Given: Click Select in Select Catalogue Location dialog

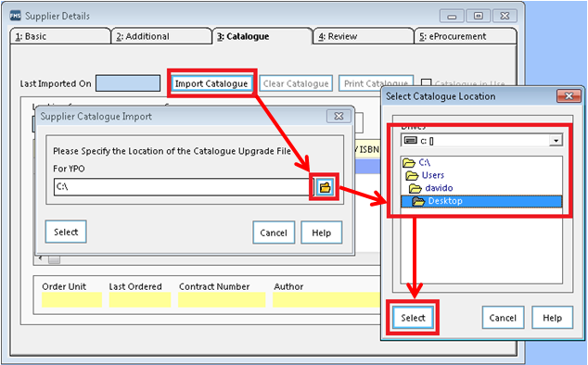Looking at the screenshot, I should click(x=413, y=318).
